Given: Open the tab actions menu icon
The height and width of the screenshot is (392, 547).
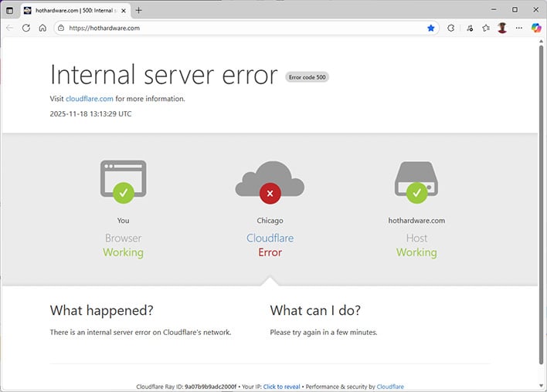Looking at the screenshot, I should (x=10, y=11).
